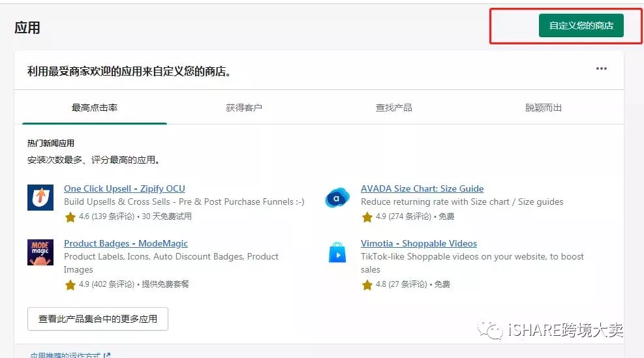Viewport: 644px width, 358px height.
Task: Open the 应用推荐的运作方式 link
Action: click(65, 355)
